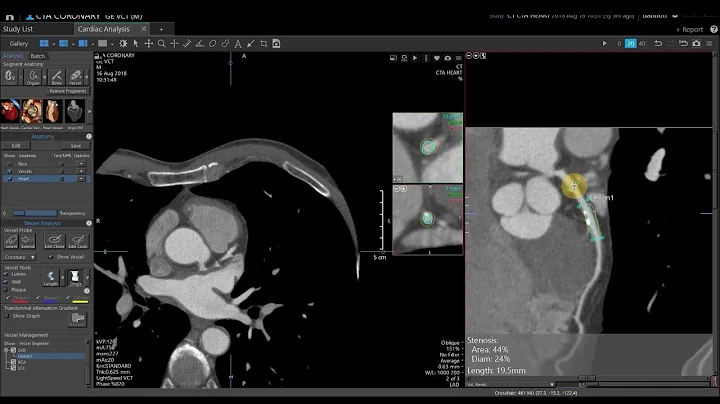Click the Edit button in Anatomy panel
The height and width of the screenshot is (404, 720).
pos(16,146)
